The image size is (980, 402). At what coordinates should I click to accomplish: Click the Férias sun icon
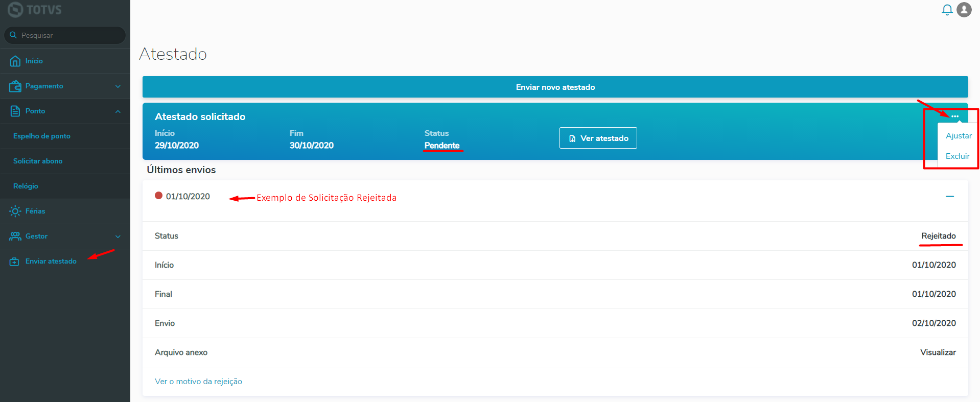pyautogui.click(x=15, y=211)
